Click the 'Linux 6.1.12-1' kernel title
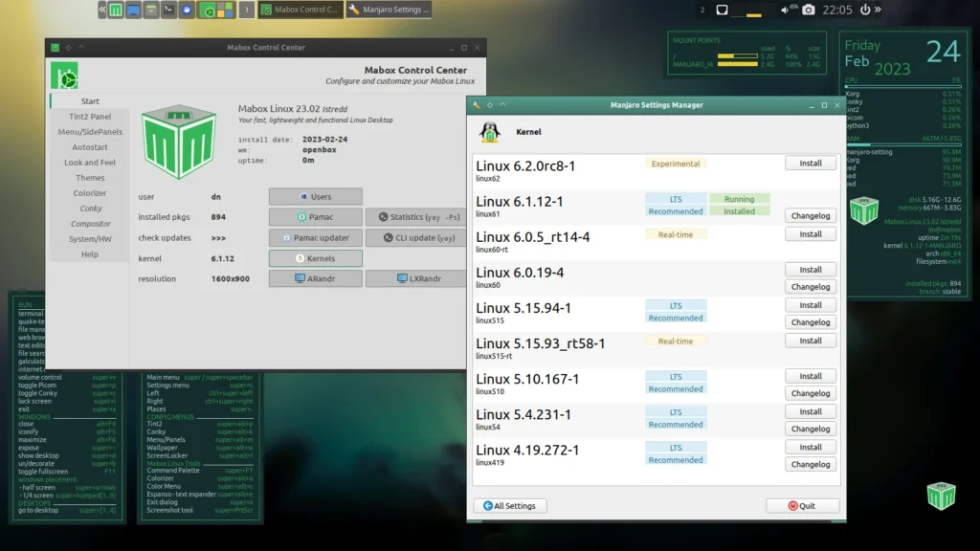Image resolution: width=980 pixels, height=551 pixels. click(520, 201)
